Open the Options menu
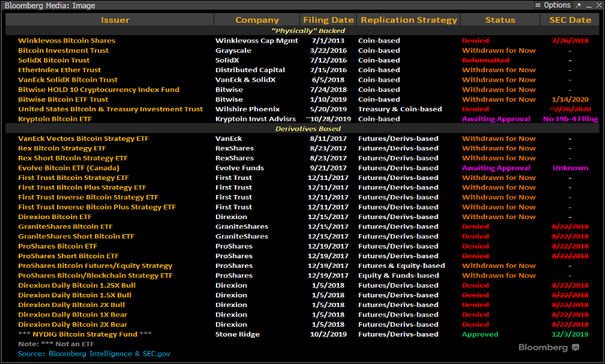This screenshot has width=605, height=364. (x=553, y=5)
